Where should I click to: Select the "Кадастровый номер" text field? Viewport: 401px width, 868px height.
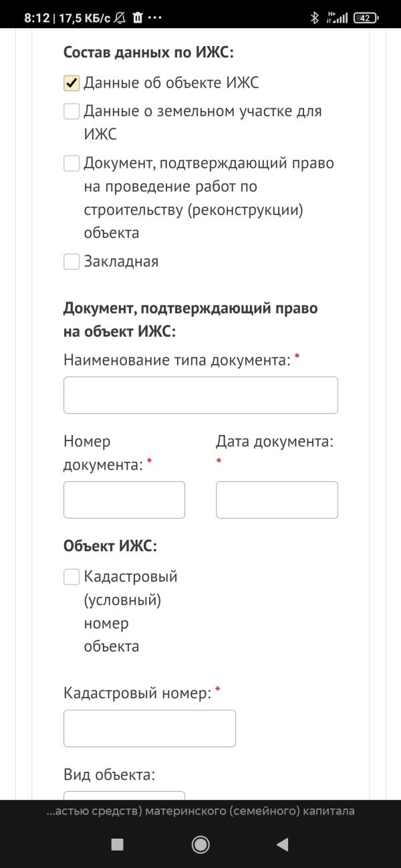(x=149, y=728)
